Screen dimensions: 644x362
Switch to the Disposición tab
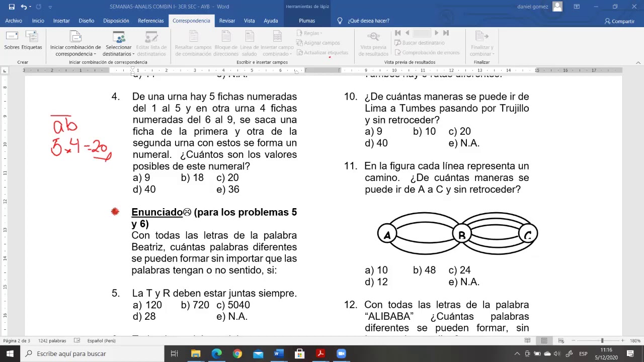pos(116,21)
